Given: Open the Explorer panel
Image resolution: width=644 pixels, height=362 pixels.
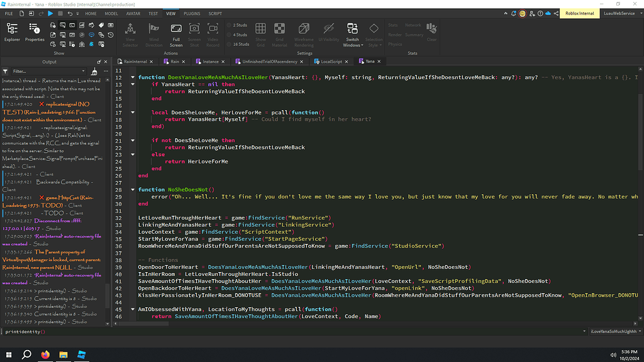Looking at the screenshot, I should pos(12,31).
